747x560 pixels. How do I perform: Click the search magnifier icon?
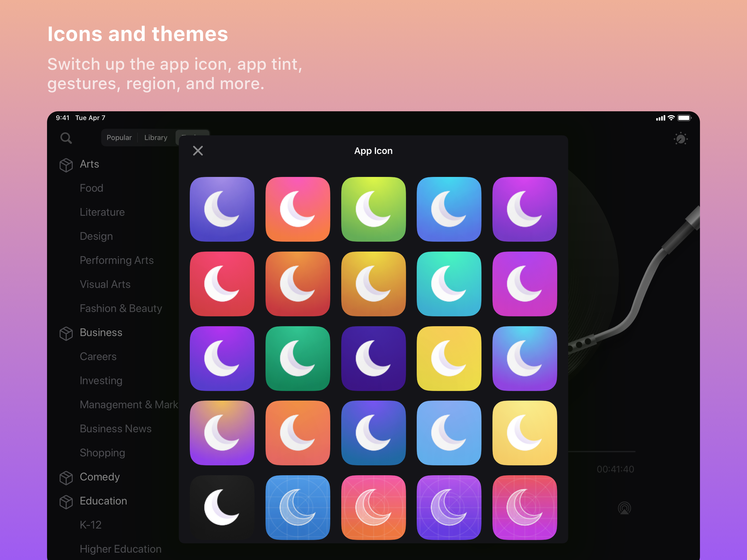click(x=66, y=138)
